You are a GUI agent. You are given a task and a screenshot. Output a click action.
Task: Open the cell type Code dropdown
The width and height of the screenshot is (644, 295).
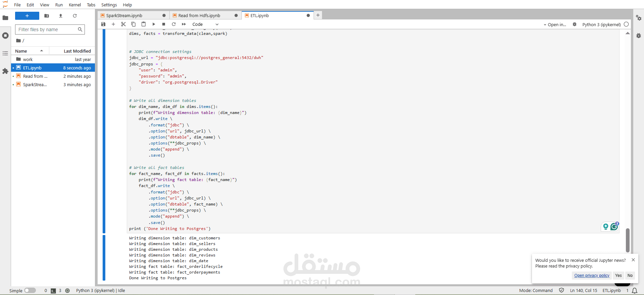pyautogui.click(x=205, y=24)
